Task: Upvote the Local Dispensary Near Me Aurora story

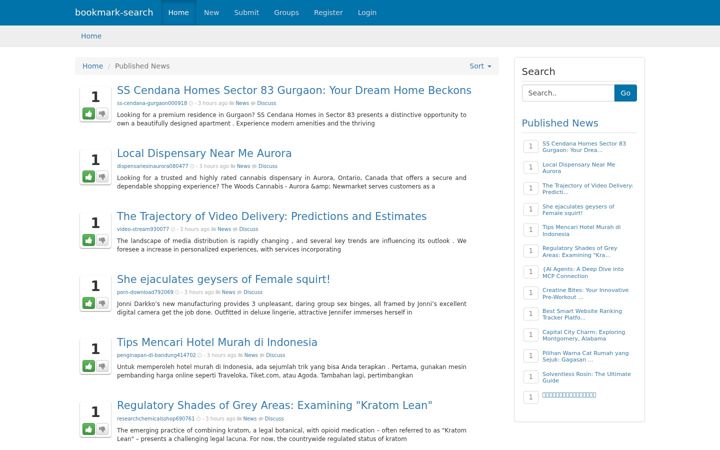Action: (89, 176)
